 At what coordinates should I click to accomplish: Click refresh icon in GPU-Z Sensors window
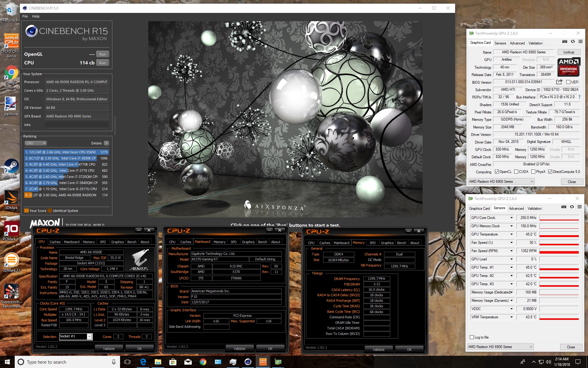coord(571,207)
